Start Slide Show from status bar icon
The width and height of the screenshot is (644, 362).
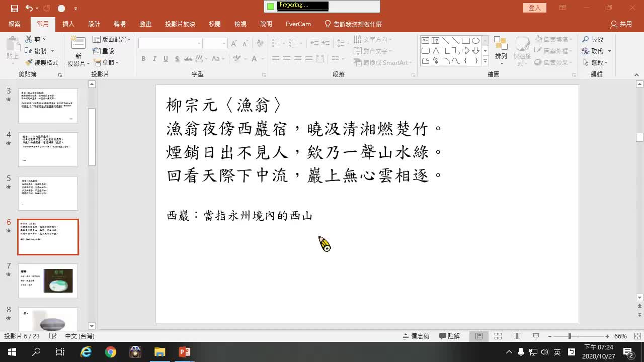(536, 336)
